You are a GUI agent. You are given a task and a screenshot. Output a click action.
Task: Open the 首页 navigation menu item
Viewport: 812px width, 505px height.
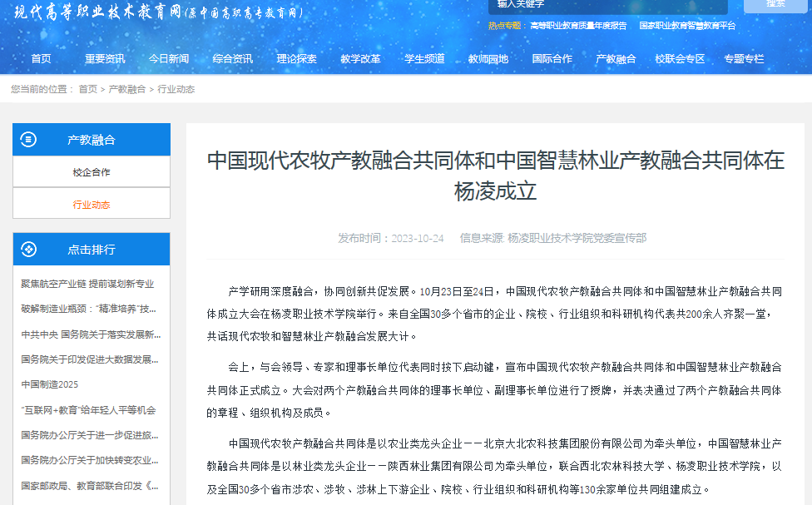[x=41, y=59]
